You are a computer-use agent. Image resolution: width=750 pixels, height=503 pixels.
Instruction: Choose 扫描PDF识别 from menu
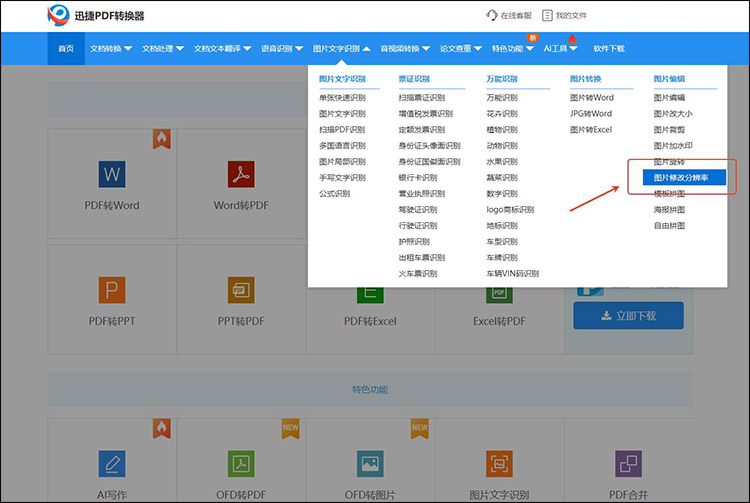click(x=342, y=130)
